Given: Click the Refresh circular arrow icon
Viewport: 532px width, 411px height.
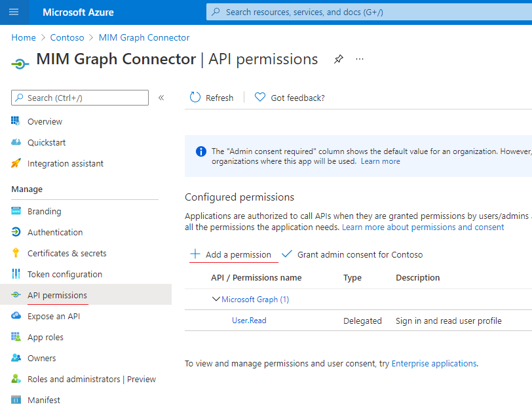Looking at the screenshot, I should click(x=195, y=98).
